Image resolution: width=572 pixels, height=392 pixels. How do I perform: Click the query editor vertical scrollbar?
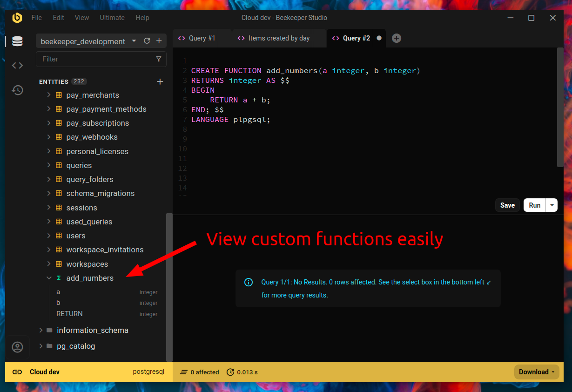[560, 107]
